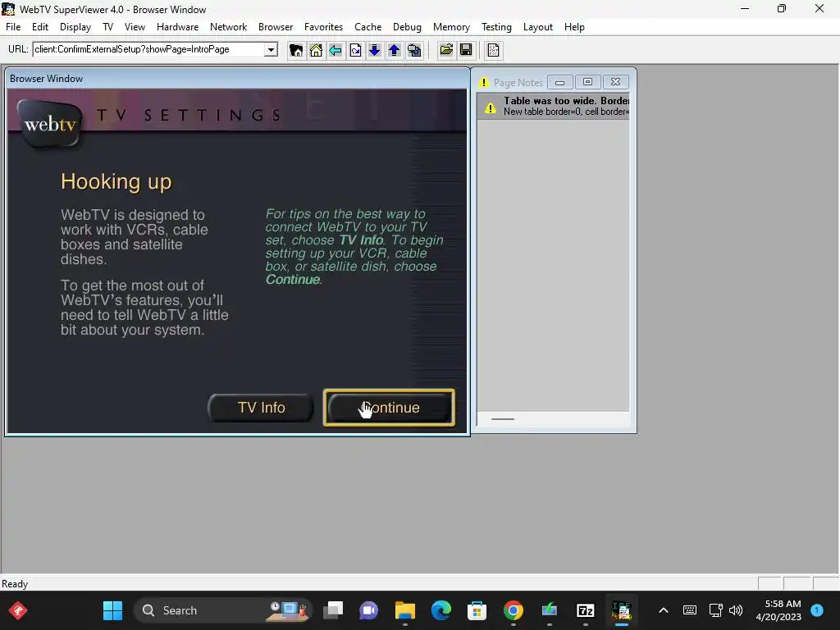Open the Help menu

(x=574, y=27)
